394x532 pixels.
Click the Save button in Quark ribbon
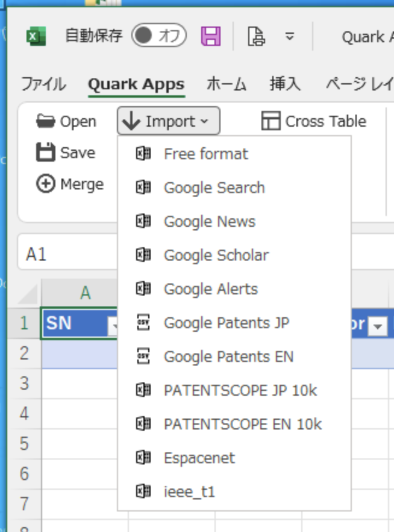[66, 153]
